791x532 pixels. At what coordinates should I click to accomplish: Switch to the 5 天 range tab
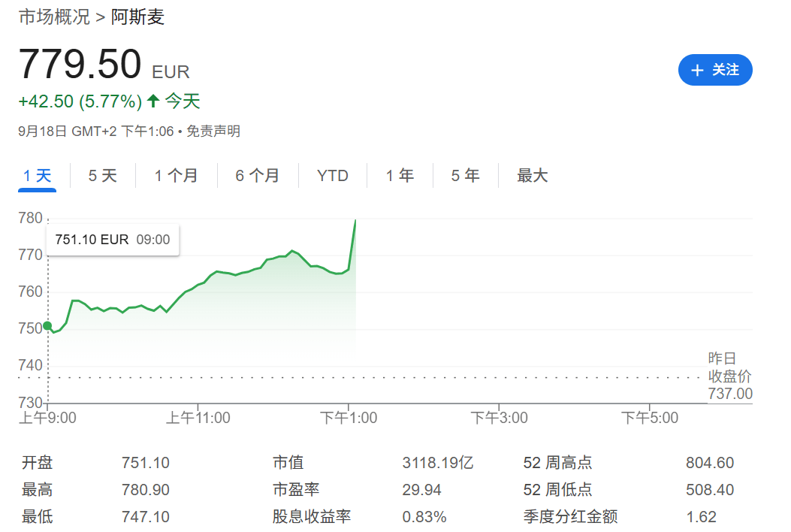point(102,176)
